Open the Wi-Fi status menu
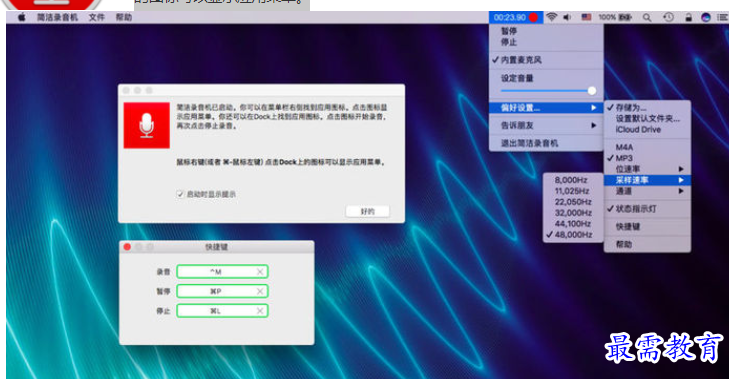 coord(551,17)
